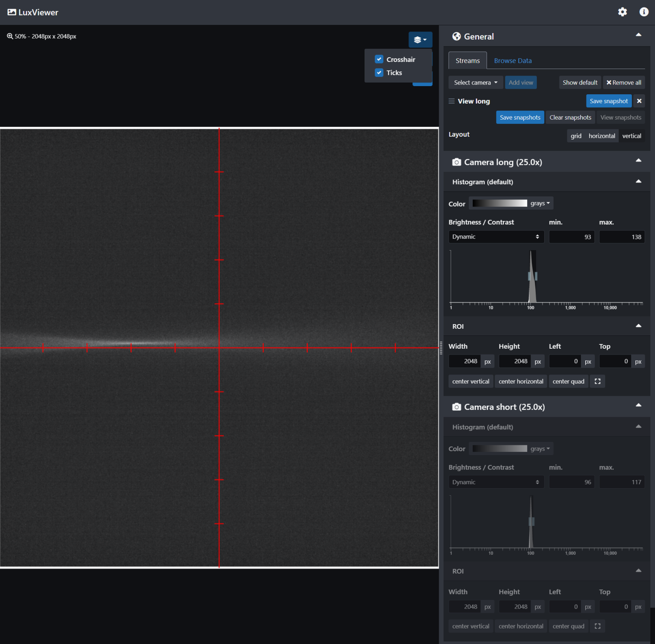Click Camera long grayscale color gradient
655x644 pixels.
(x=499, y=203)
